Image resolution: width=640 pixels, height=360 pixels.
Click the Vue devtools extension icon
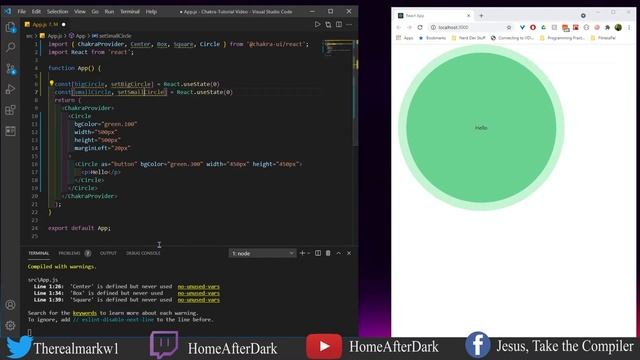[x=522, y=27]
